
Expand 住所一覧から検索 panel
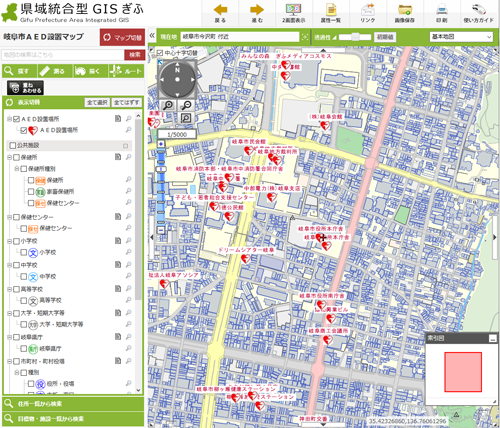(73, 404)
